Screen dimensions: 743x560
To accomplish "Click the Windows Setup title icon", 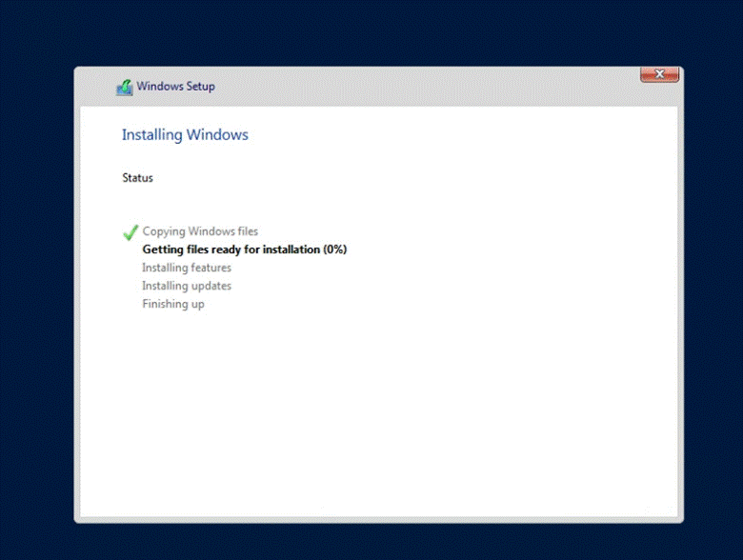I will (125, 88).
